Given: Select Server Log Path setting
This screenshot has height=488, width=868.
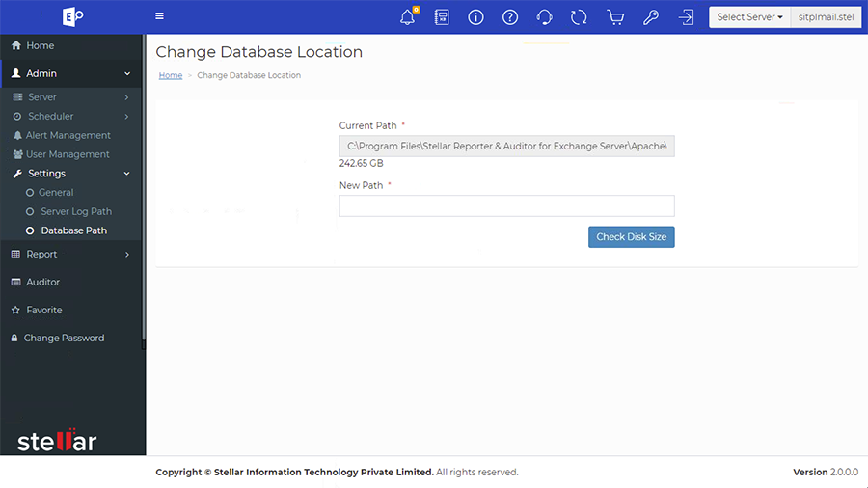Looking at the screenshot, I should tap(76, 211).
